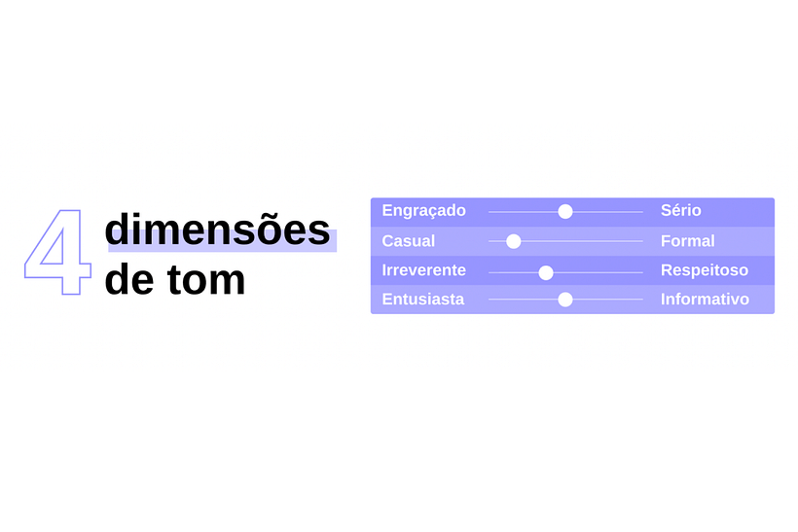Click the Casual–Formal slider handle
Image resolution: width=798 pixels, height=532 pixels.
514,241
